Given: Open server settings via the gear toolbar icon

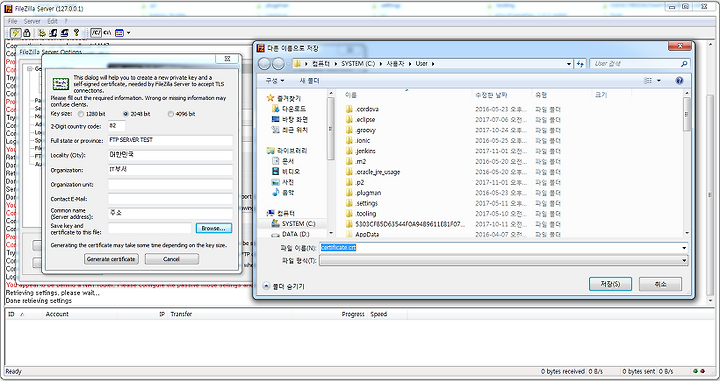Looking at the screenshot, I should tap(42, 33).
